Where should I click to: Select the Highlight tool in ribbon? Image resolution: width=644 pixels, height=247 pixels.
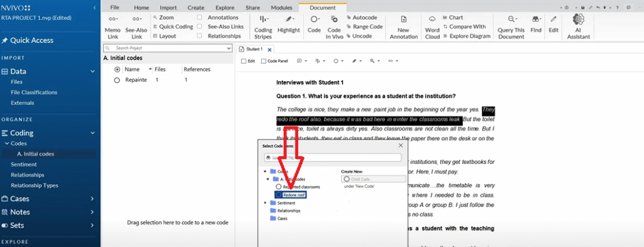[x=289, y=25]
